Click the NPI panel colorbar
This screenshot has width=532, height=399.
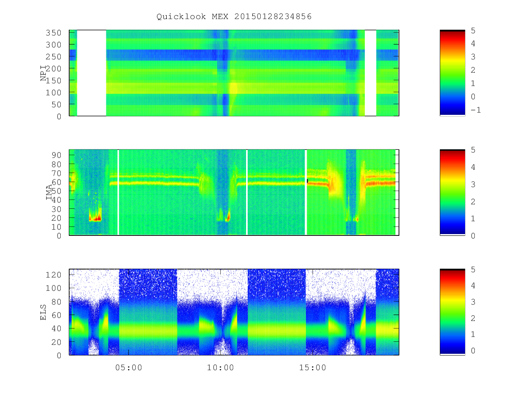pos(452,73)
